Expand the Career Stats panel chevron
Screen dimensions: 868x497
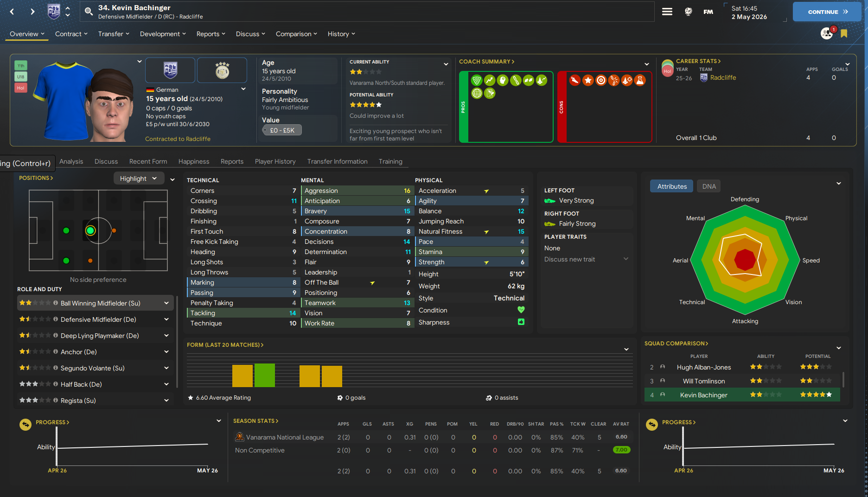848,64
